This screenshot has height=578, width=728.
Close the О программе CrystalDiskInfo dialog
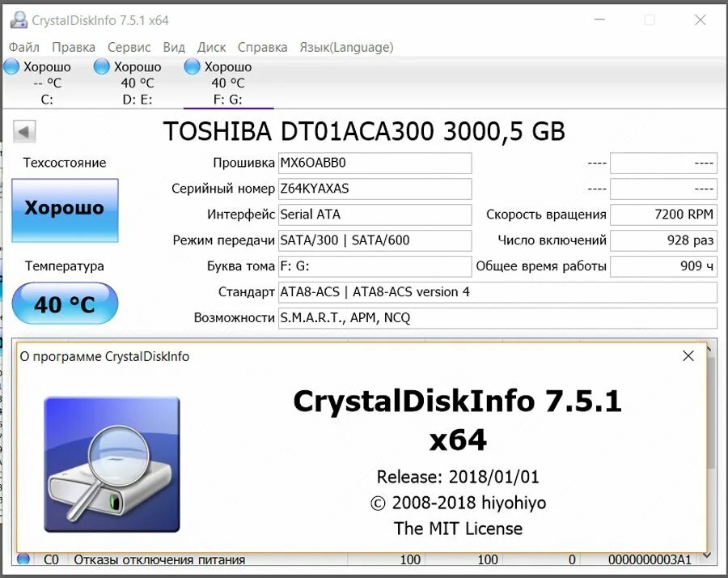point(688,356)
